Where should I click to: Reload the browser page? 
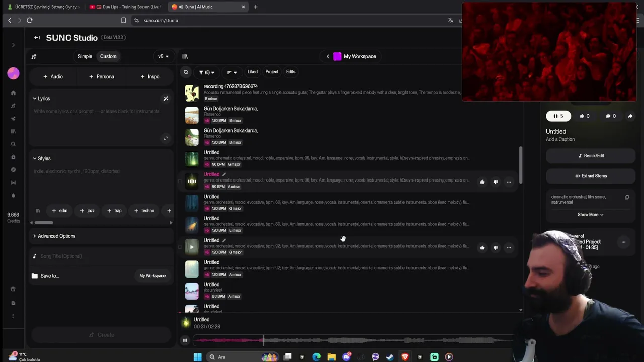tap(30, 20)
